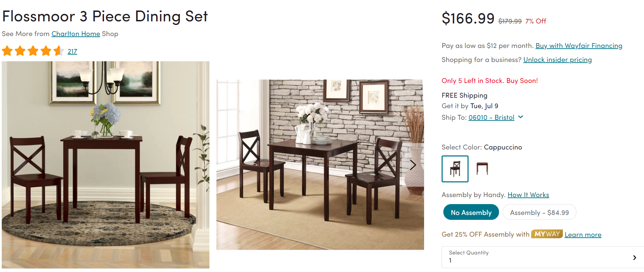This screenshot has width=644, height=272.
Task: Click Unlock insider pricing link
Action: pyautogui.click(x=558, y=60)
